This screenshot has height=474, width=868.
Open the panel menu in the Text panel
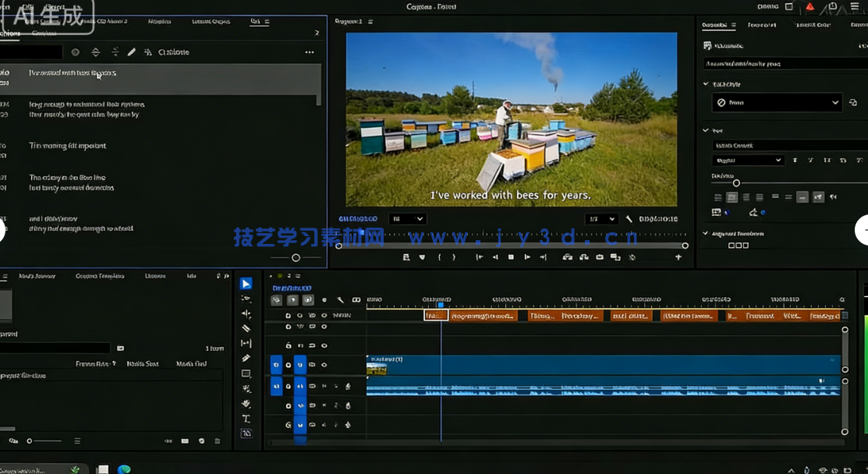pyautogui.click(x=309, y=52)
